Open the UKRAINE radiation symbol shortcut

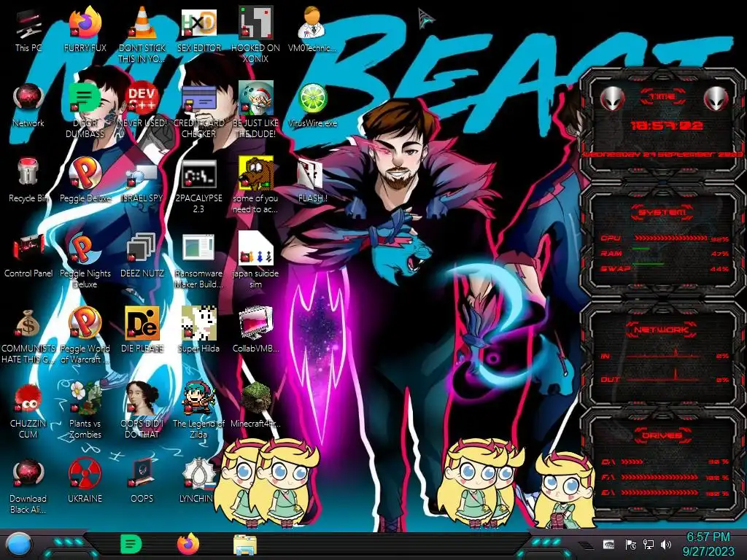pos(85,481)
